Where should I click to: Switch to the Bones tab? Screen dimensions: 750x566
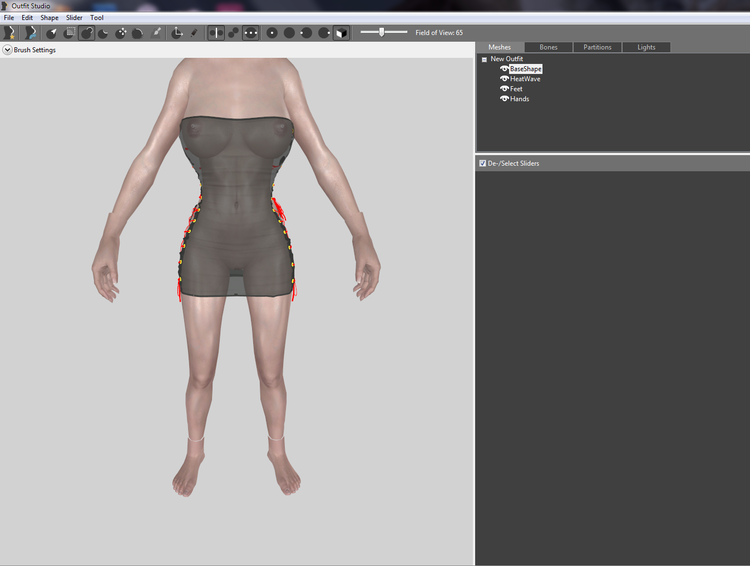[x=548, y=47]
